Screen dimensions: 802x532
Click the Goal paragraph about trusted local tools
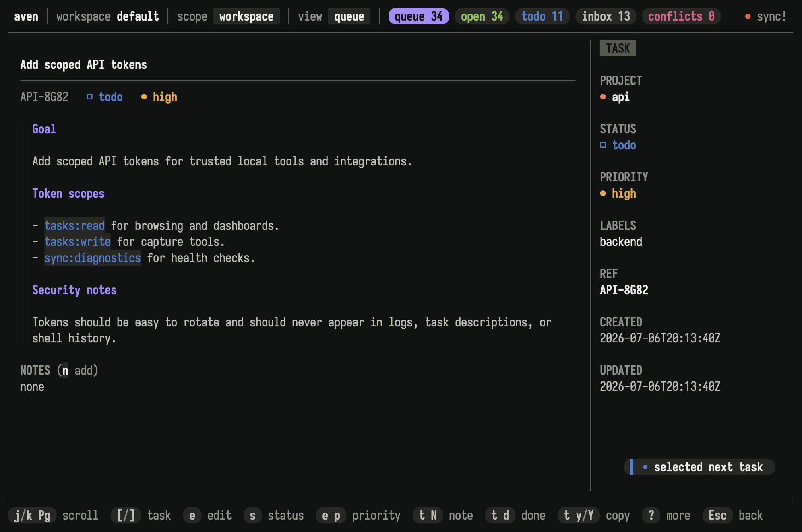(222, 161)
